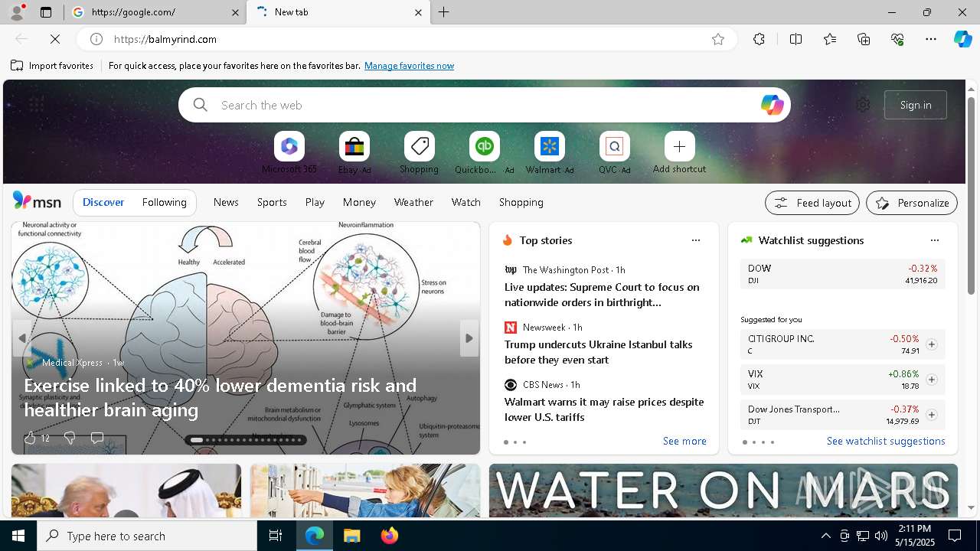
Task: Open Watchlist suggestions more options menu
Action: (934, 240)
